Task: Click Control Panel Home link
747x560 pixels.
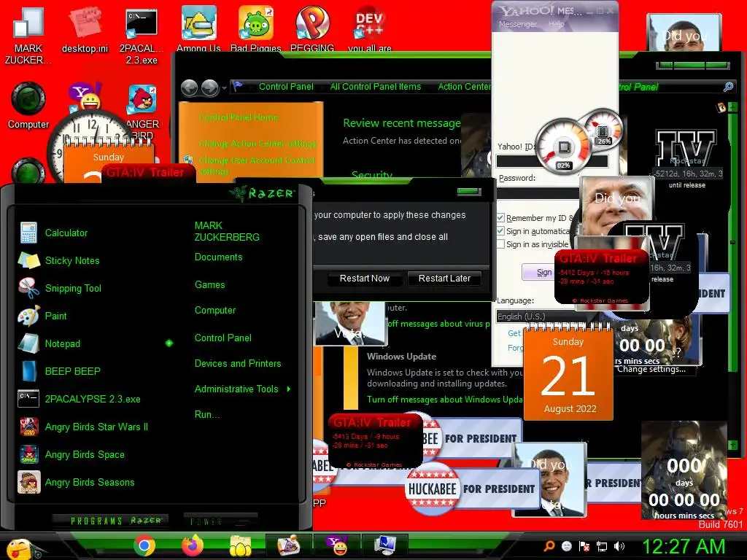Action: pos(239,117)
